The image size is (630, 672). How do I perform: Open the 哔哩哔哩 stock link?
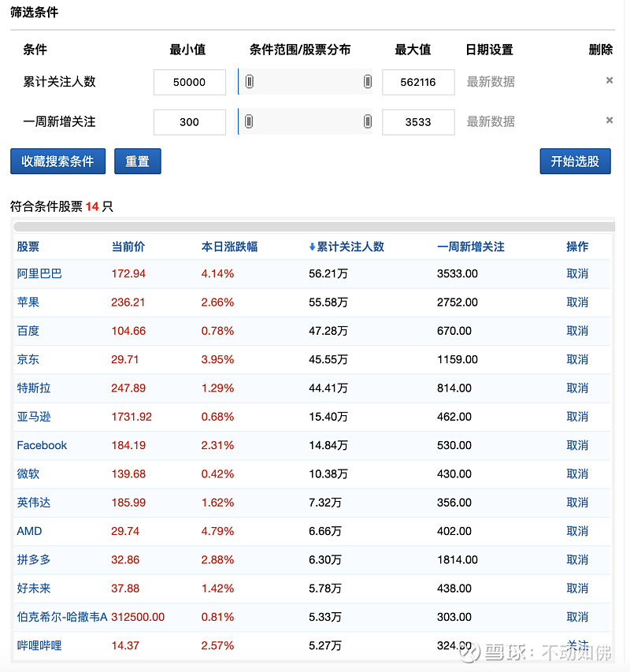coord(39,645)
